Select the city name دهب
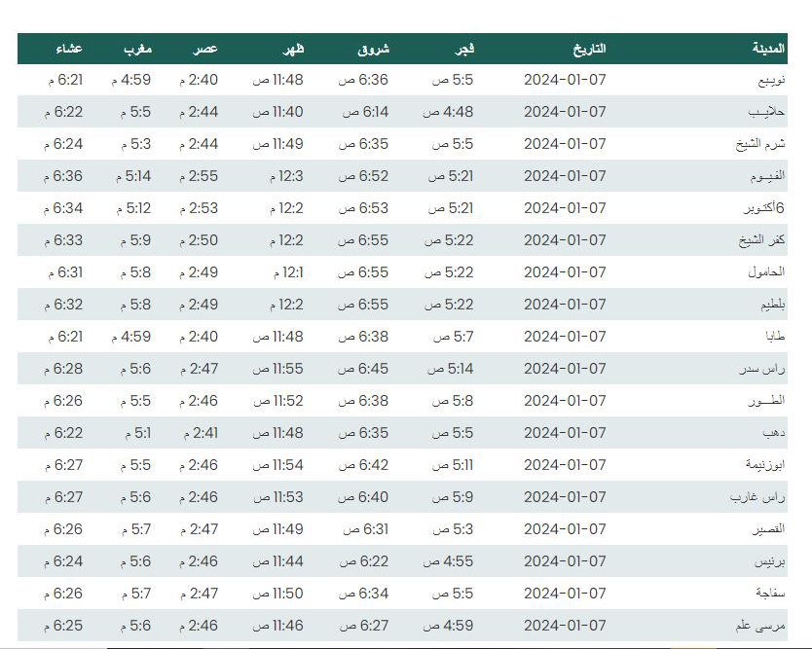This screenshot has height=649, width=812. (774, 433)
